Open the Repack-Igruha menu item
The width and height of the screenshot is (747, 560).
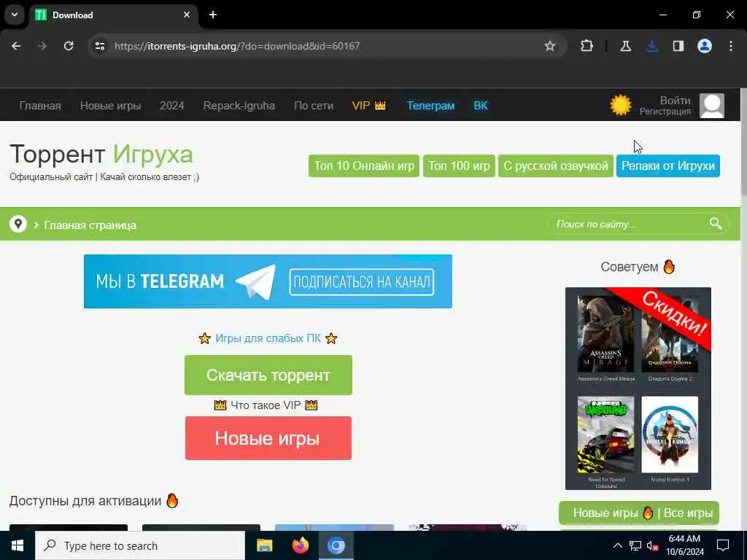coord(239,106)
